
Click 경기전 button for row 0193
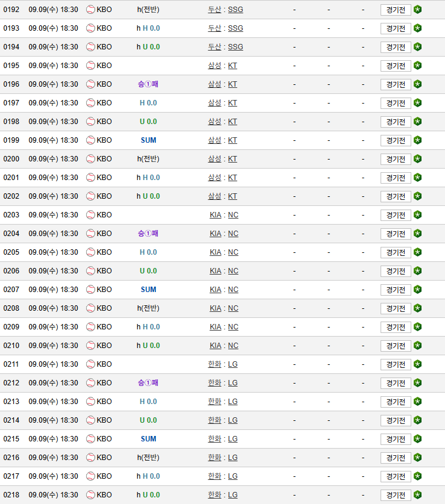coord(396,29)
